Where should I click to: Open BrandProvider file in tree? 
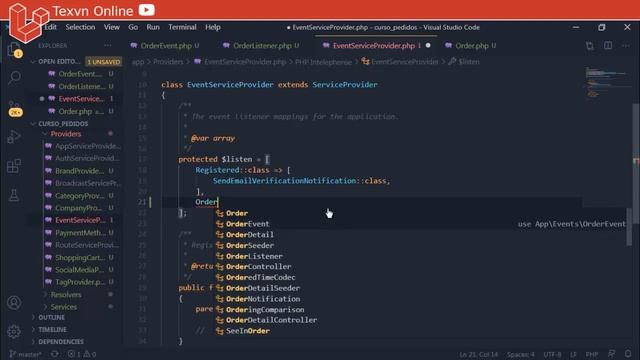click(79, 171)
